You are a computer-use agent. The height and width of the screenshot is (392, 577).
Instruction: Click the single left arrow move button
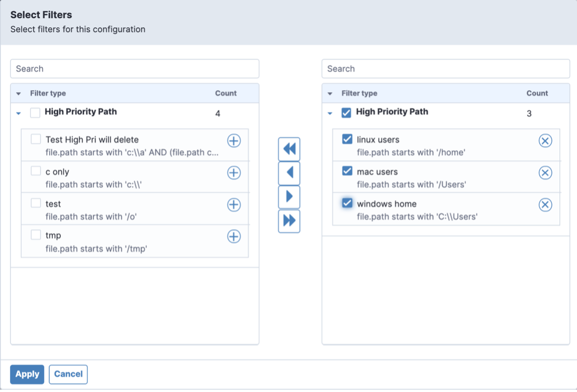(289, 173)
